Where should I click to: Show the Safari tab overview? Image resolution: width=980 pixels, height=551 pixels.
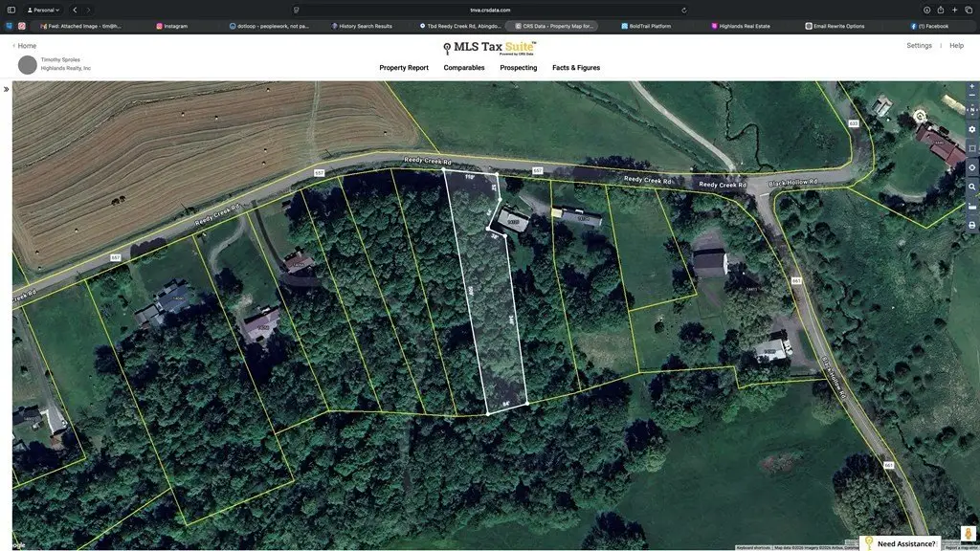point(969,10)
